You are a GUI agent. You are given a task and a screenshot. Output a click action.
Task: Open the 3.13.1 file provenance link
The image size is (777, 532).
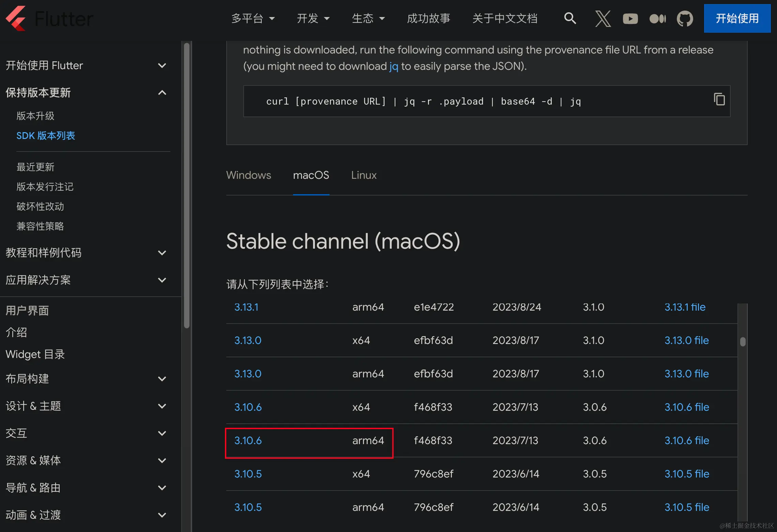(685, 307)
